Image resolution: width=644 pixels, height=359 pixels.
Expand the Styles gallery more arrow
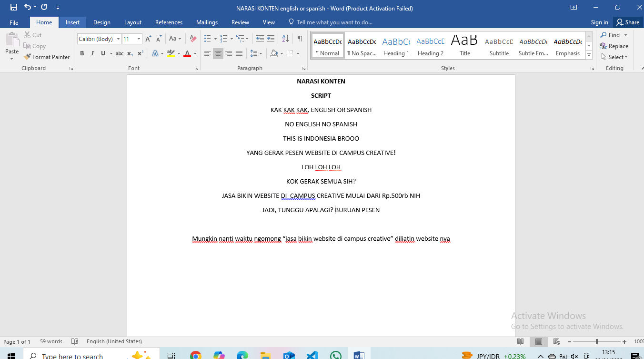click(x=589, y=55)
